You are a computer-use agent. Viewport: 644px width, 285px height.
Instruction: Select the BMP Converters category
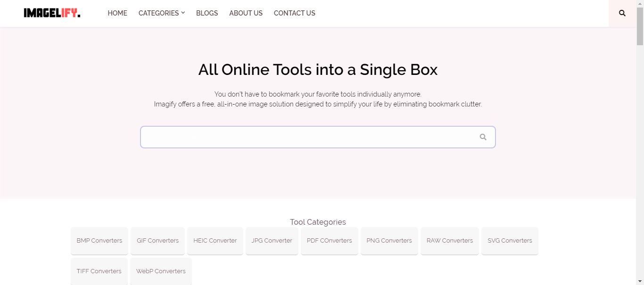point(99,241)
